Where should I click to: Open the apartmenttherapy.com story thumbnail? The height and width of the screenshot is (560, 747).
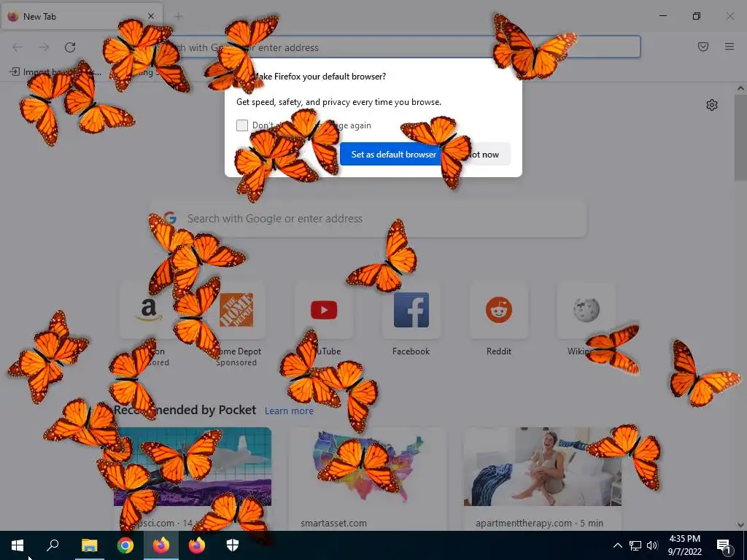[x=543, y=467]
